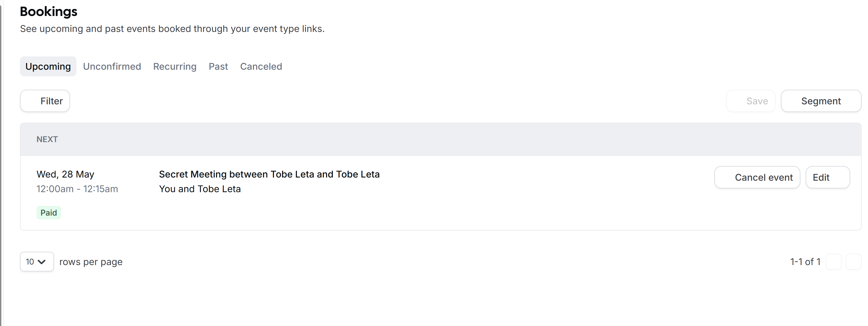
Task: Open the Secret Meeting booking title
Action: pyautogui.click(x=269, y=174)
